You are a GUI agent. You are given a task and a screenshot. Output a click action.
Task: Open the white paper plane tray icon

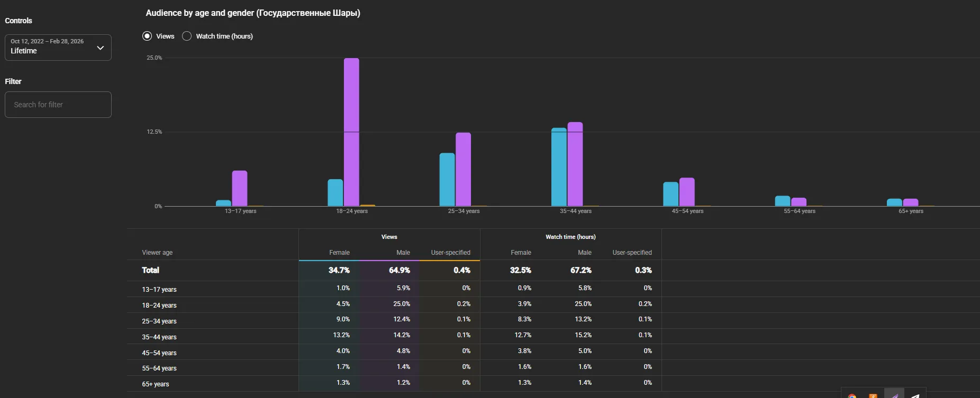click(915, 395)
